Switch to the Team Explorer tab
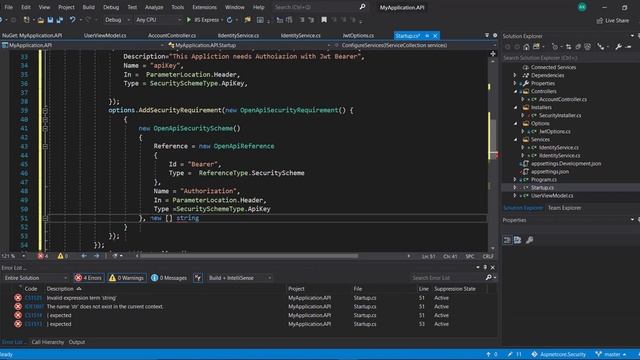640x360 pixels. (x=564, y=208)
